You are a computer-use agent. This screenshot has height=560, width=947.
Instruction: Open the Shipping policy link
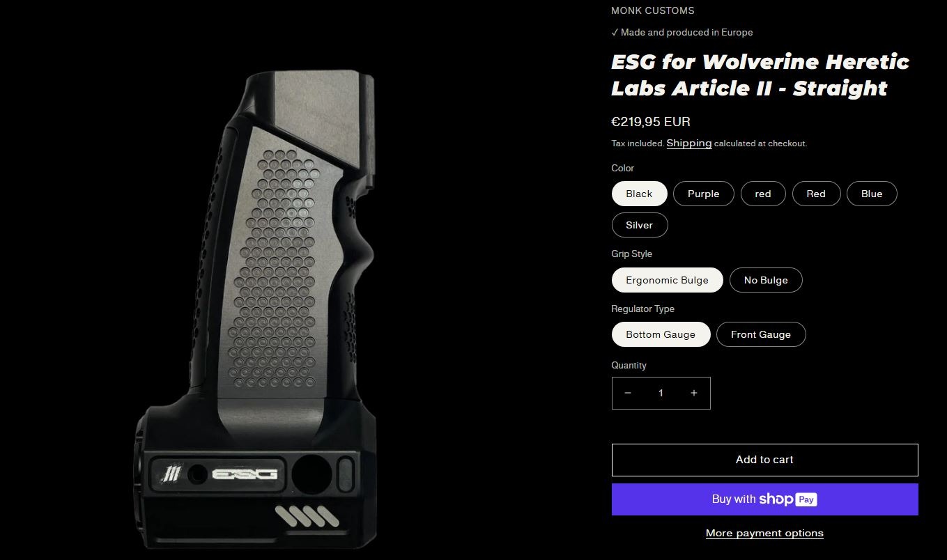pyautogui.click(x=689, y=143)
